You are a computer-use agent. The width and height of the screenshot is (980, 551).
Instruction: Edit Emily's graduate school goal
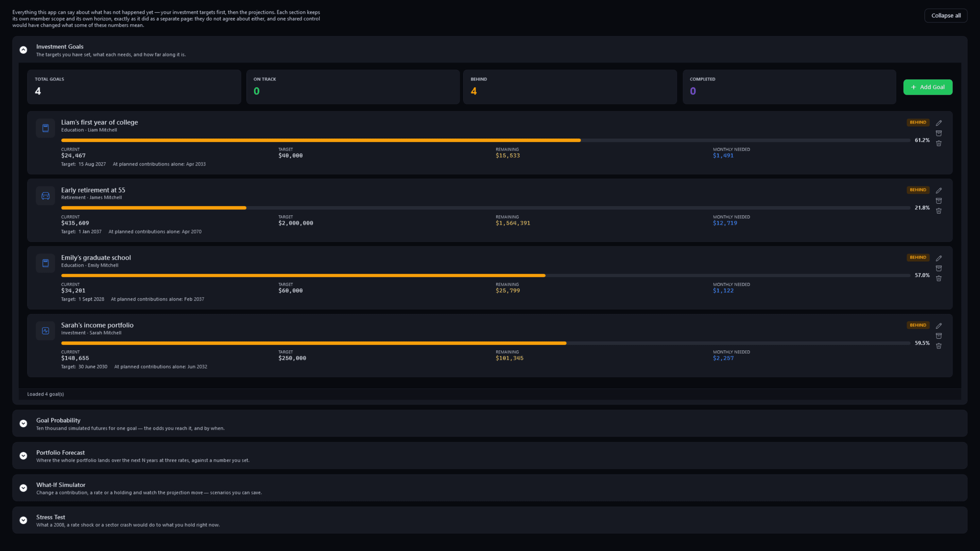click(x=938, y=258)
